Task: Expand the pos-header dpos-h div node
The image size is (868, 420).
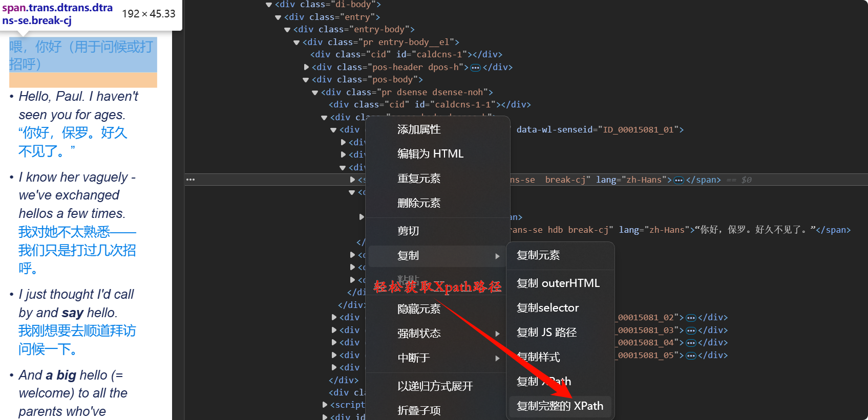Action: [306, 67]
